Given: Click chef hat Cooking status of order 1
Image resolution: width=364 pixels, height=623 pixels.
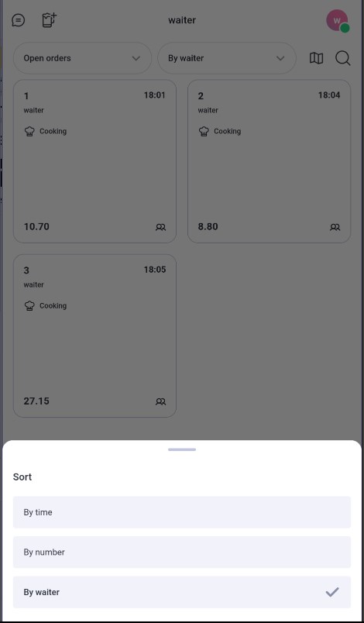Looking at the screenshot, I should click(45, 131).
